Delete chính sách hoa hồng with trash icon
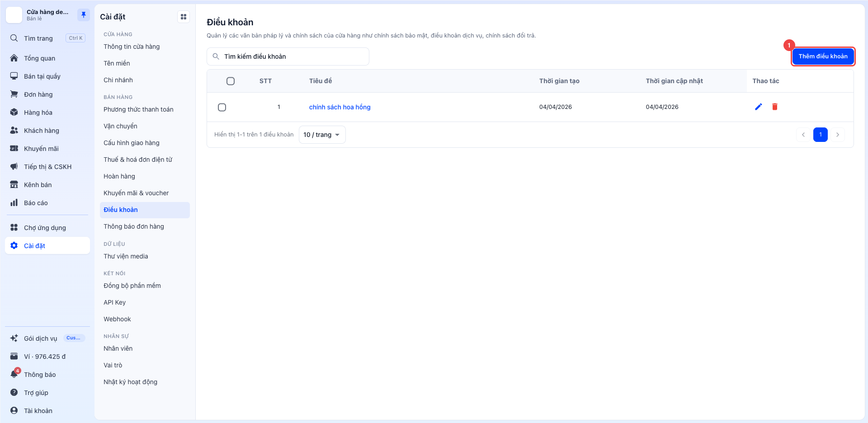The height and width of the screenshot is (423, 868). pos(775,107)
